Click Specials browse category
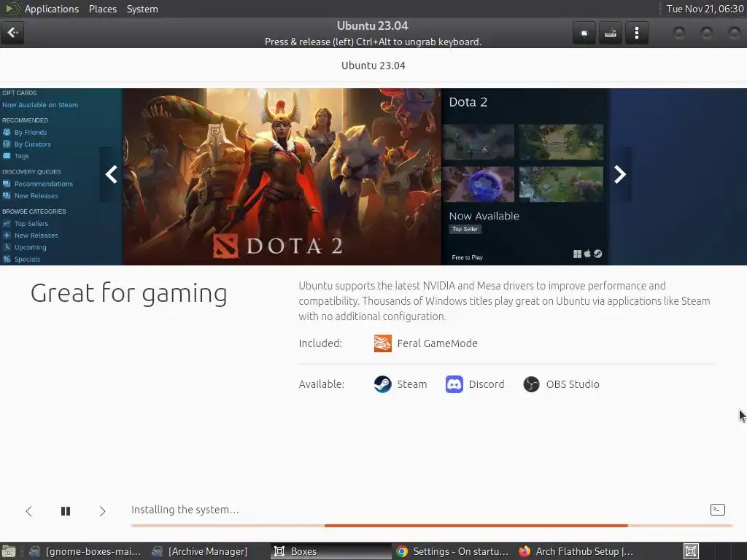This screenshot has width=747, height=560. pyautogui.click(x=27, y=259)
